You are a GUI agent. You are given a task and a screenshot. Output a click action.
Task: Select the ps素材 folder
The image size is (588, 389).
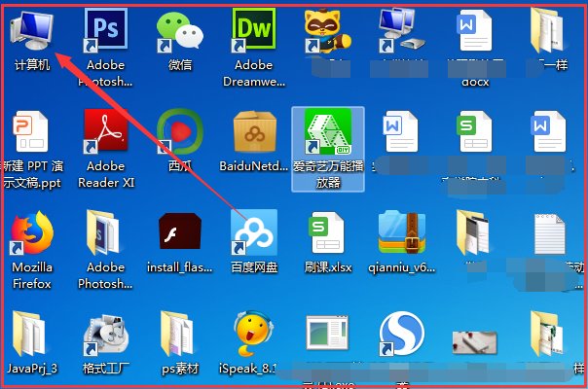click(x=180, y=336)
